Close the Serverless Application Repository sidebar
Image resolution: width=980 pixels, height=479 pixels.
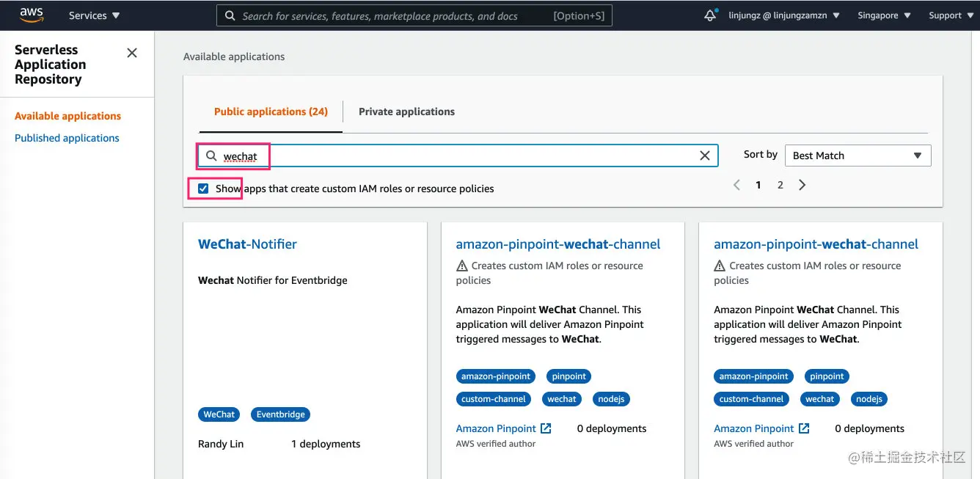pyautogui.click(x=132, y=53)
